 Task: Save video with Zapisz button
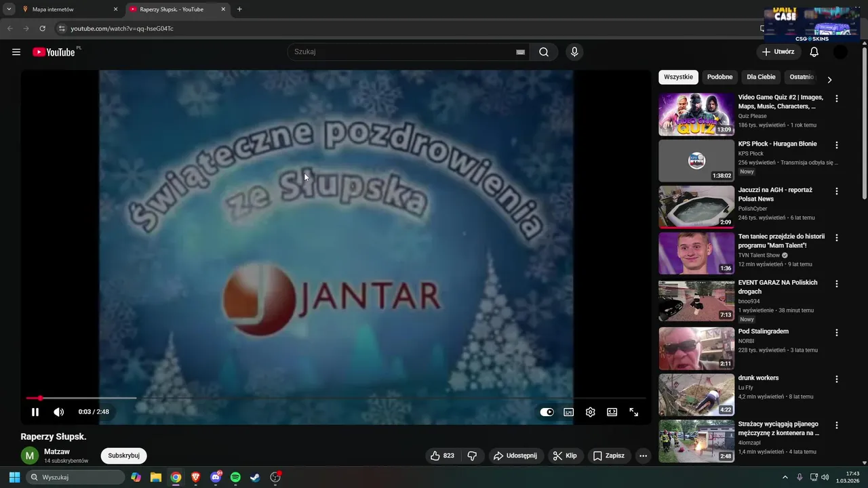(608, 456)
